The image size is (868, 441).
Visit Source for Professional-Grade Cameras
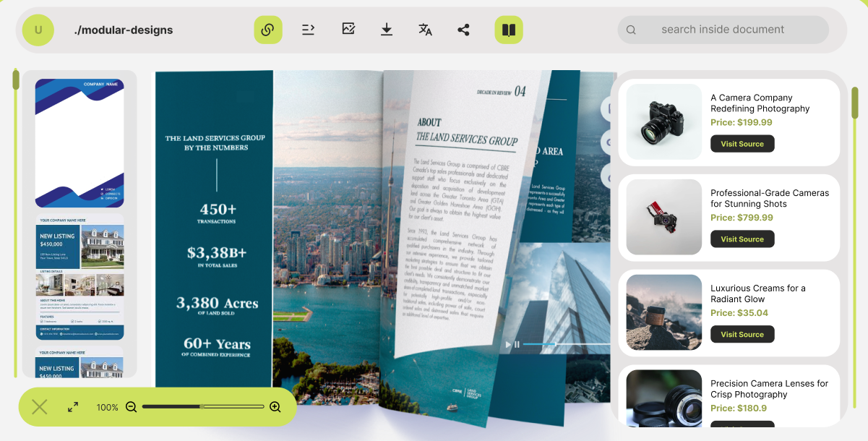(742, 239)
